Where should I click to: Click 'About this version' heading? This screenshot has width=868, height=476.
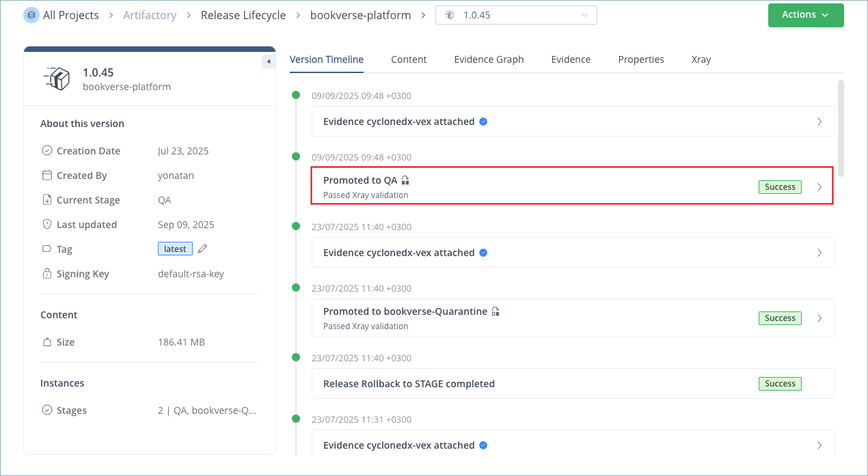82,124
